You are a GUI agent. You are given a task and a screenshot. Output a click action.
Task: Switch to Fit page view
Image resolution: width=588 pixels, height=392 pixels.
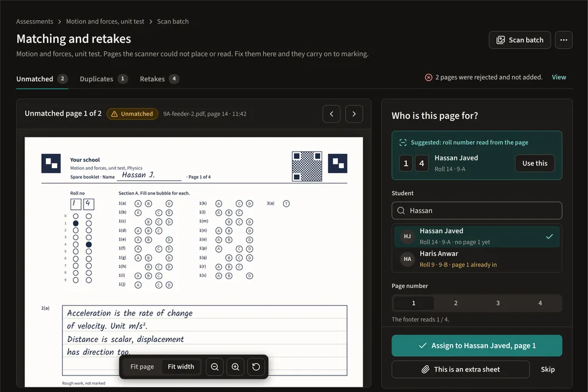click(x=142, y=367)
